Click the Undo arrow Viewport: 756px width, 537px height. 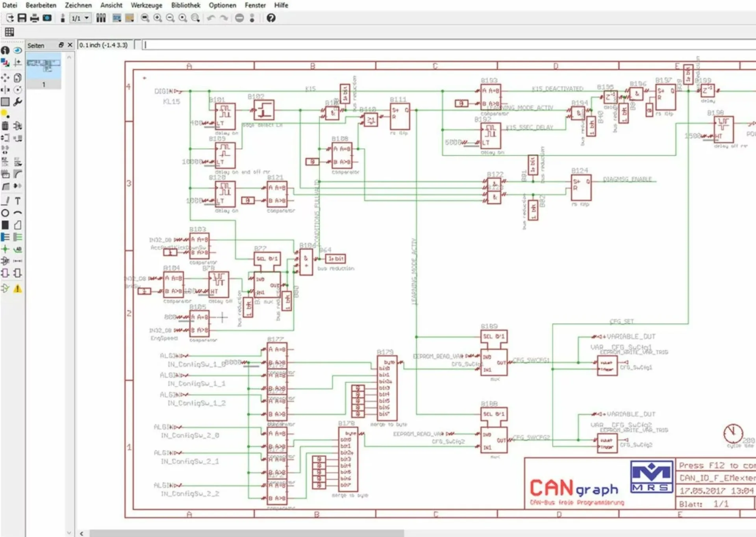point(211,18)
